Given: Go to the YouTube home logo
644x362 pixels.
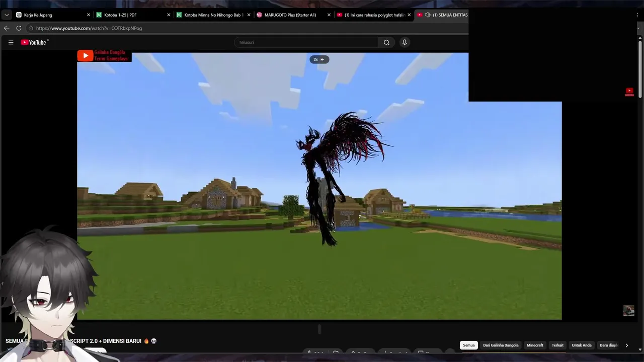Looking at the screenshot, I should click(x=34, y=42).
